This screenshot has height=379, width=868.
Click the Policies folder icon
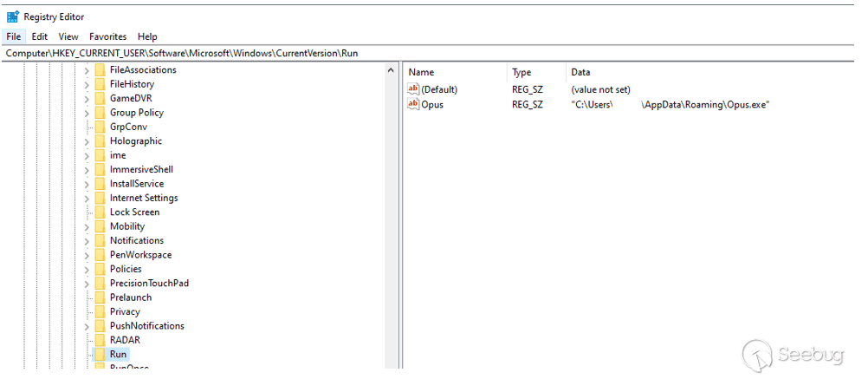(100, 269)
